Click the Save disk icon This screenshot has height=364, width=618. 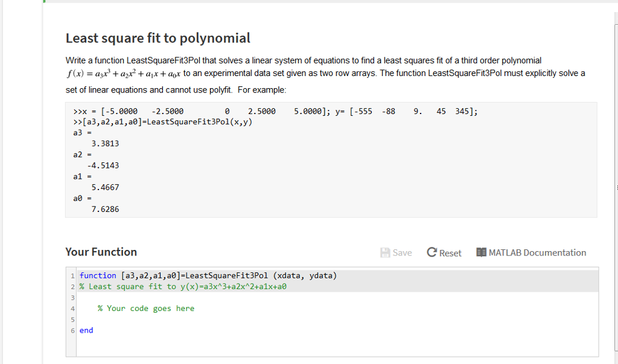pyautogui.click(x=386, y=252)
